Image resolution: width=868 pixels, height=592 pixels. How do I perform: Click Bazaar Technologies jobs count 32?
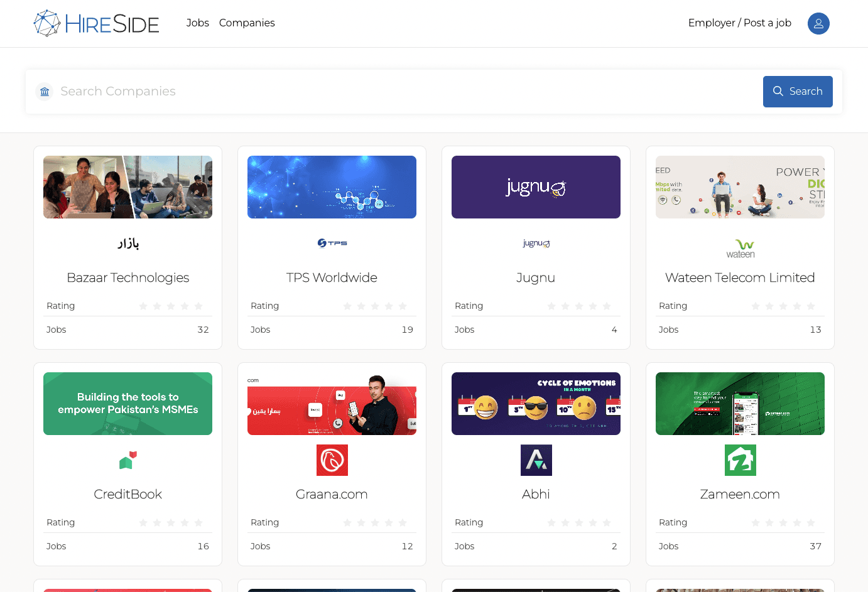(203, 330)
